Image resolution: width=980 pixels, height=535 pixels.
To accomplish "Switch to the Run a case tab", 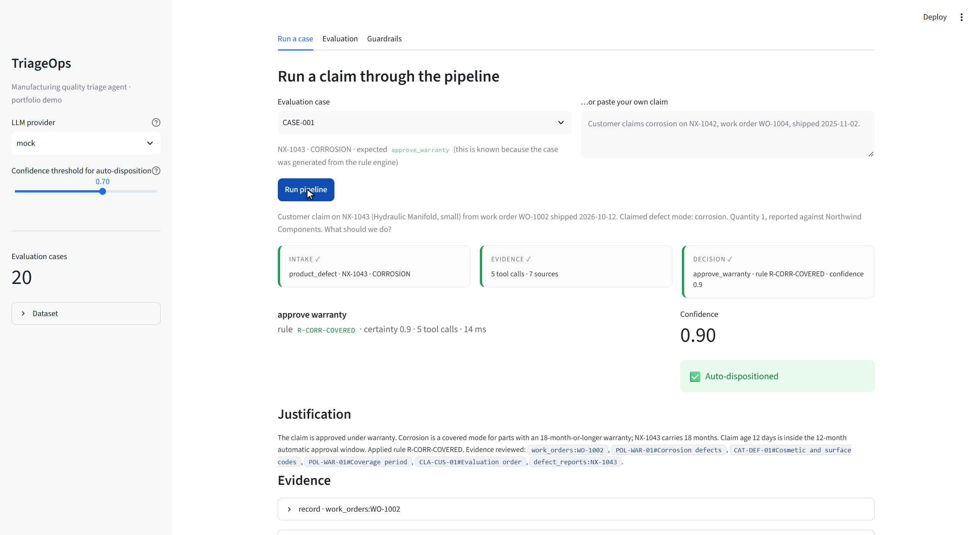I will pyautogui.click(x=295, y=39).
